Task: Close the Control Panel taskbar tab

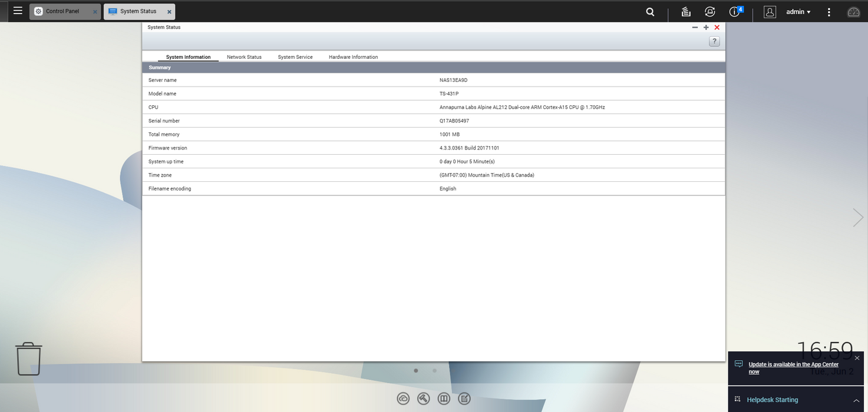Action: click(x=95, y=12)
